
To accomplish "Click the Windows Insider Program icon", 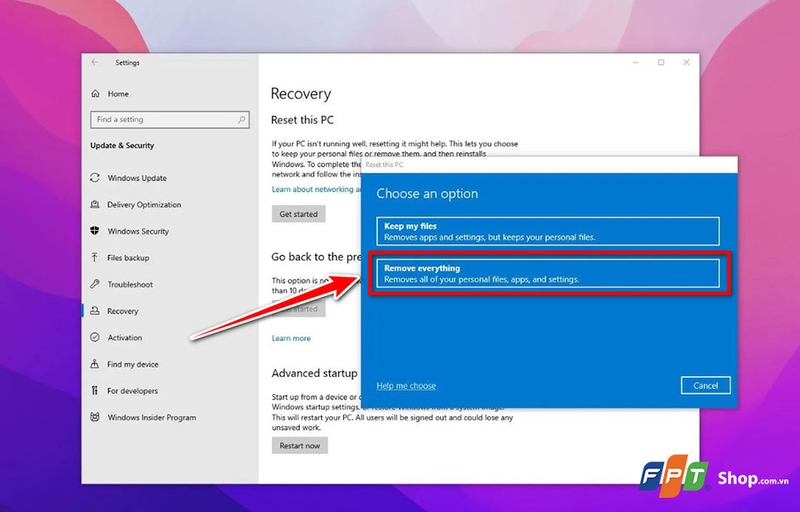I will pyautogui.click(x=95, y=417).
